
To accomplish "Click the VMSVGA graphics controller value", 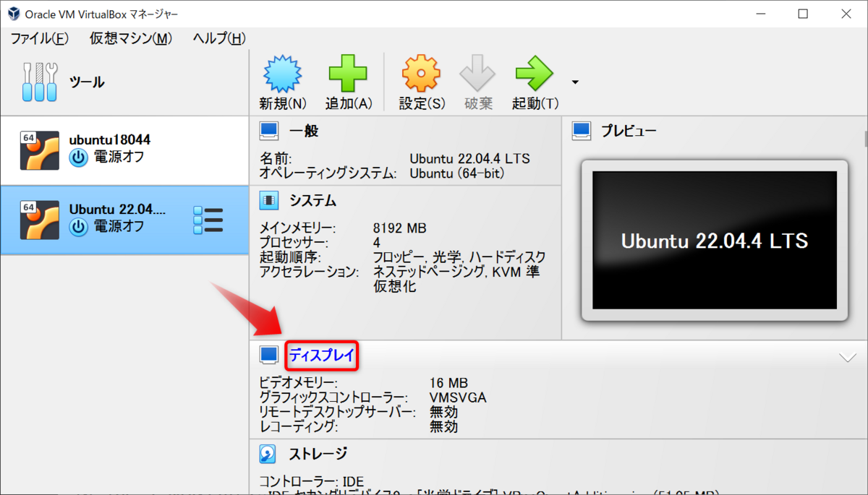I will pyautogui.click(x=458, y=397).
